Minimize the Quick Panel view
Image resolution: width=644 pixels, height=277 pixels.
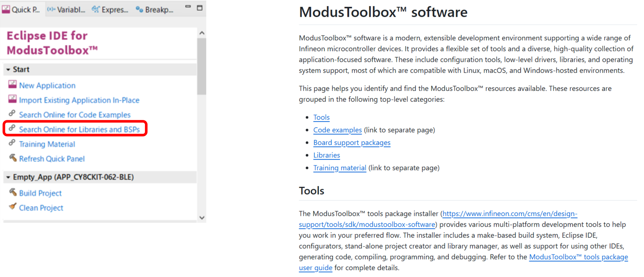pos(188,7)
